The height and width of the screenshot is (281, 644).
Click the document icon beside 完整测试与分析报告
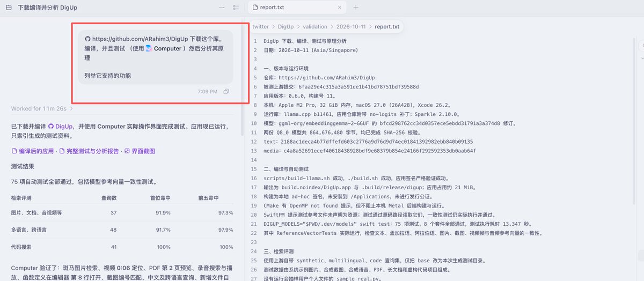pyautogui.click(x=62, y=151)
